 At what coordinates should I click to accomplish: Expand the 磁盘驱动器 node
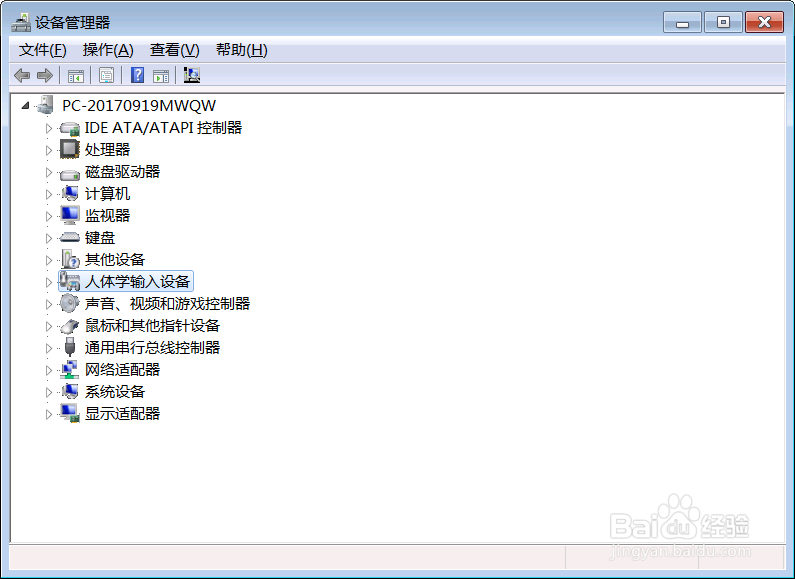[x=49, y=172]
